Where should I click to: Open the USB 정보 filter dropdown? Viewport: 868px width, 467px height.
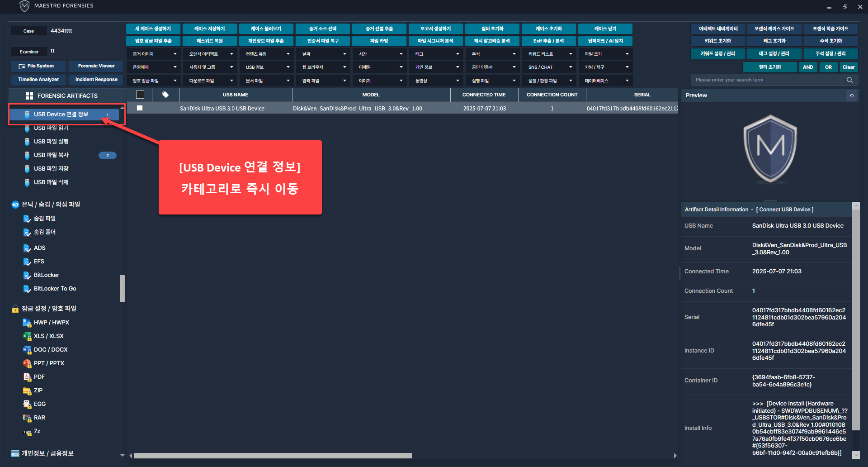[267, 67]
